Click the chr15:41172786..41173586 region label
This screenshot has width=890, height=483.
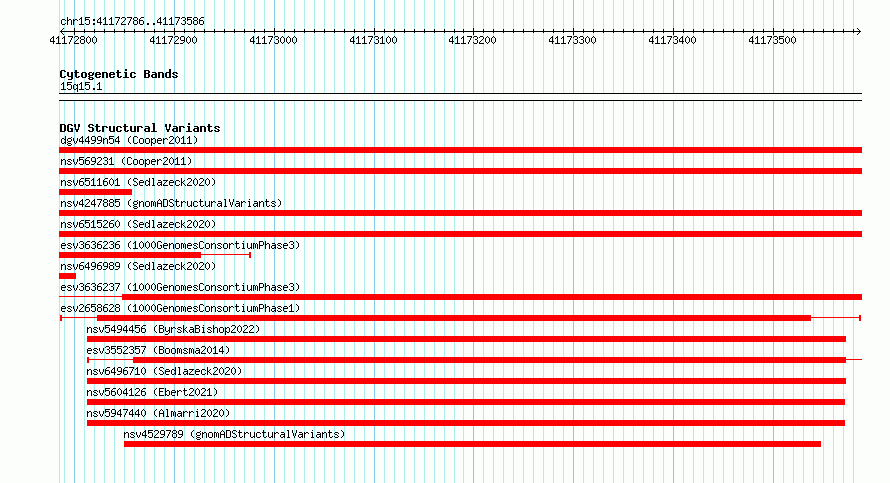click(132, 22)
